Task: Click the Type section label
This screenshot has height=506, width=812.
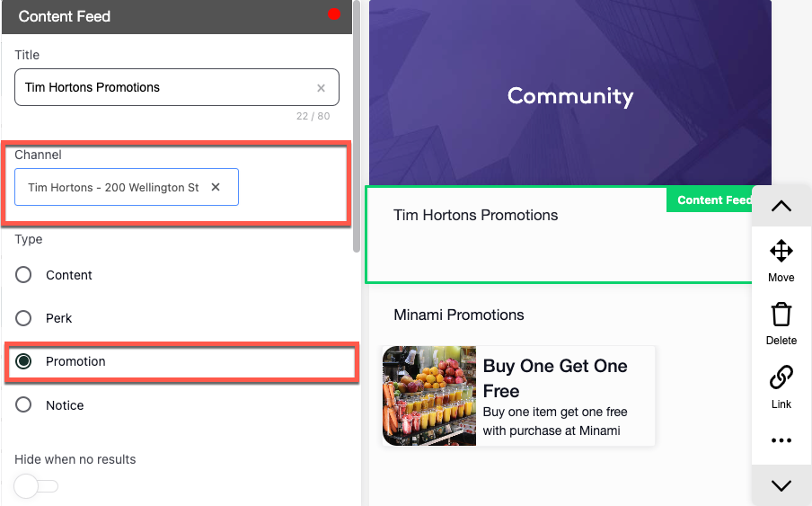Action: coord(29,239)
